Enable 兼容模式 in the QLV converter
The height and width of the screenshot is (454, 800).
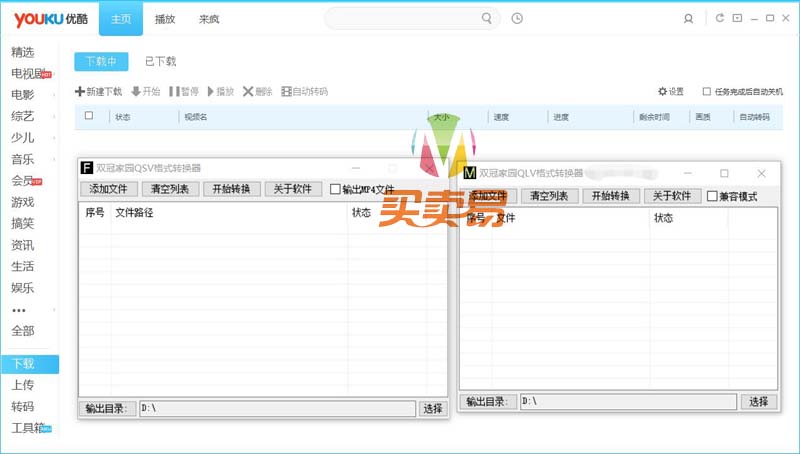click(x=712, y=196)
